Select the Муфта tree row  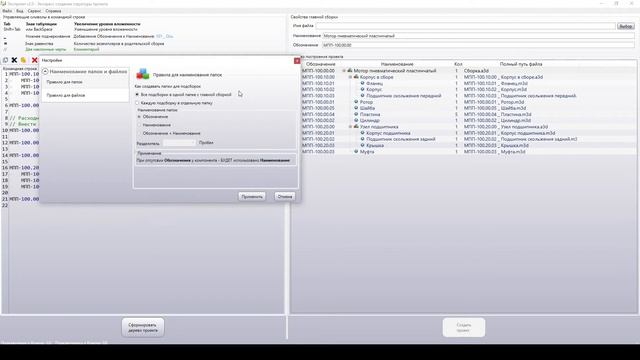[468, 151]
